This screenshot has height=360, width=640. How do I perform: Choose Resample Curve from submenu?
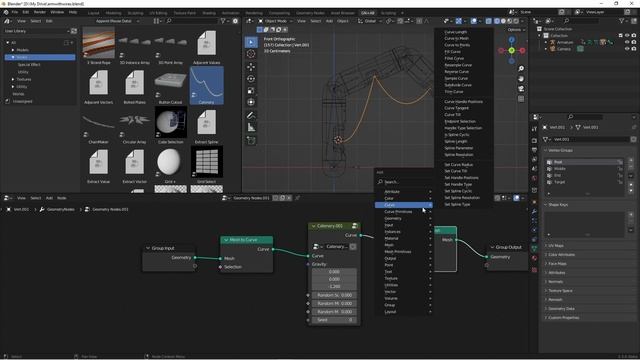click(458, 65)
